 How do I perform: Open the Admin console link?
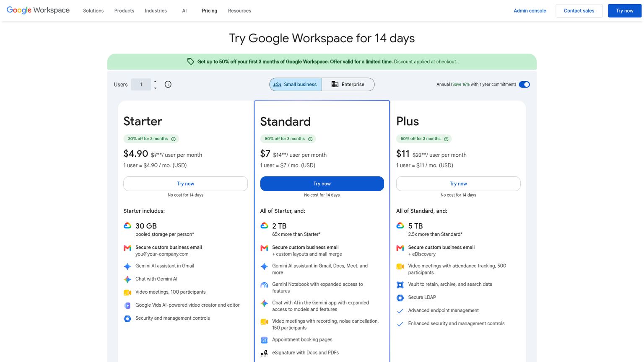pyautogui.click(x=530, y=10)
